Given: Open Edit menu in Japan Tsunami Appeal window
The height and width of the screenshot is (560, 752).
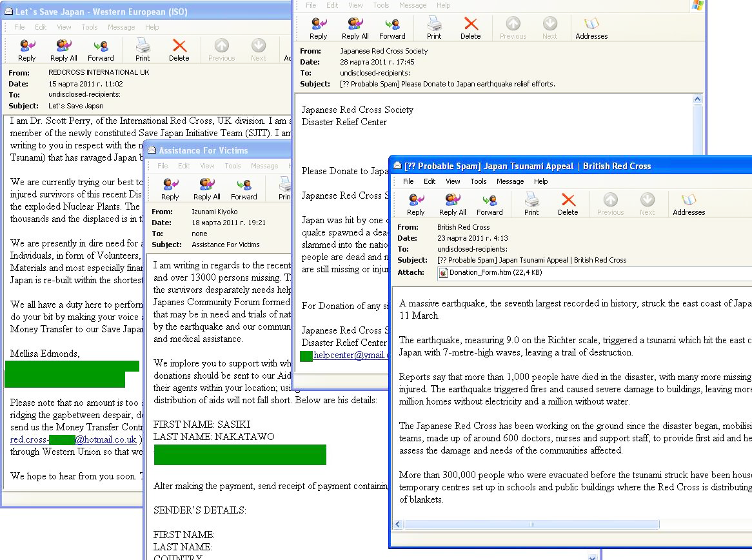Looking at the screenshot, I should point(430,181).
